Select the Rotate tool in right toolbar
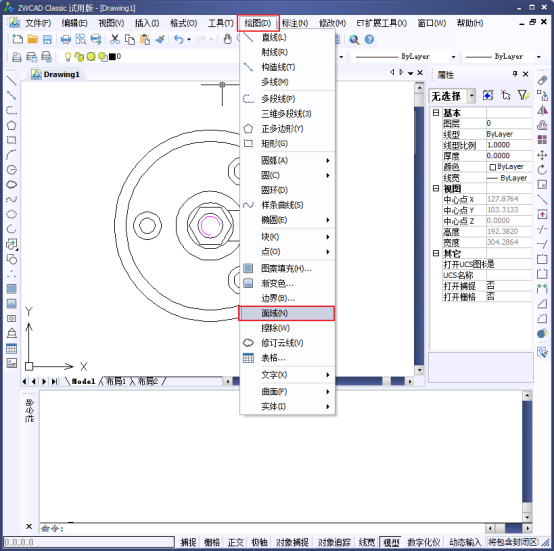Viewport: 554px width, 551px height. coord(542,170)
